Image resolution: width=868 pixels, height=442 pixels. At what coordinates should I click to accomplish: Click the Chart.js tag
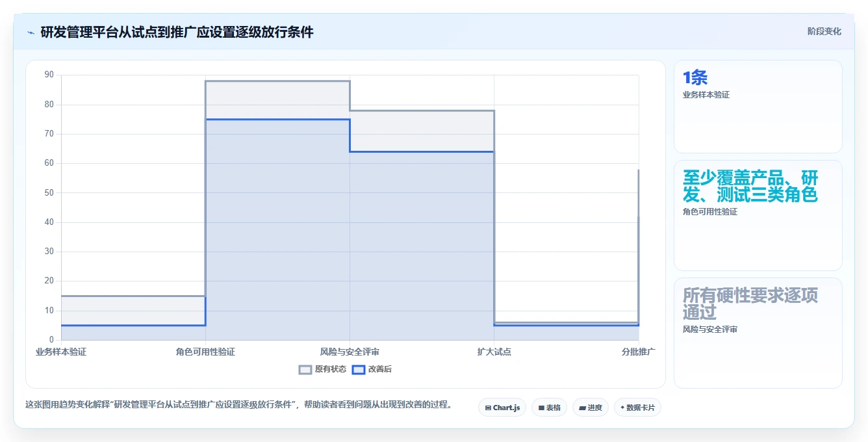[502, 408]
